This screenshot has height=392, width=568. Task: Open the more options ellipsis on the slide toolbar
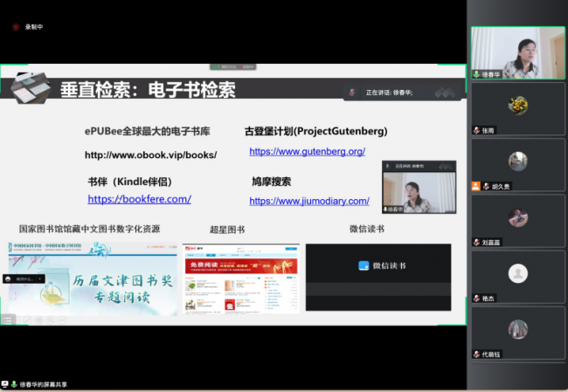click(x=62, y=320)
